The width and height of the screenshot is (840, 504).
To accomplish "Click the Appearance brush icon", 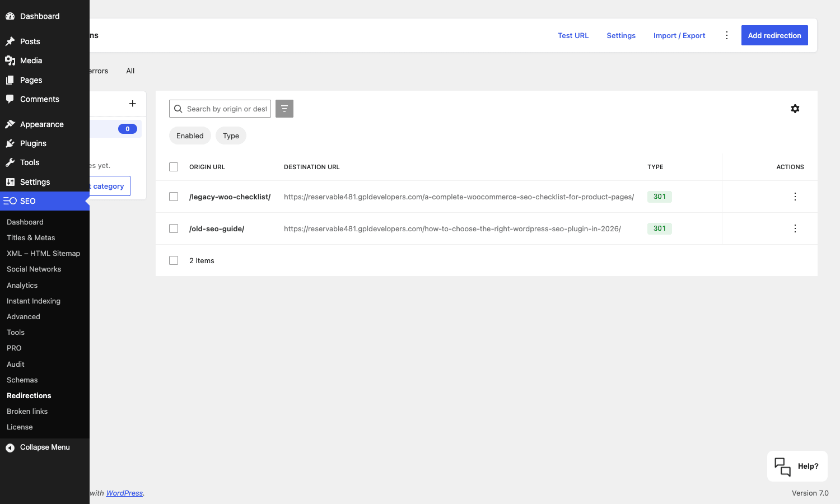I will point(10,124).
